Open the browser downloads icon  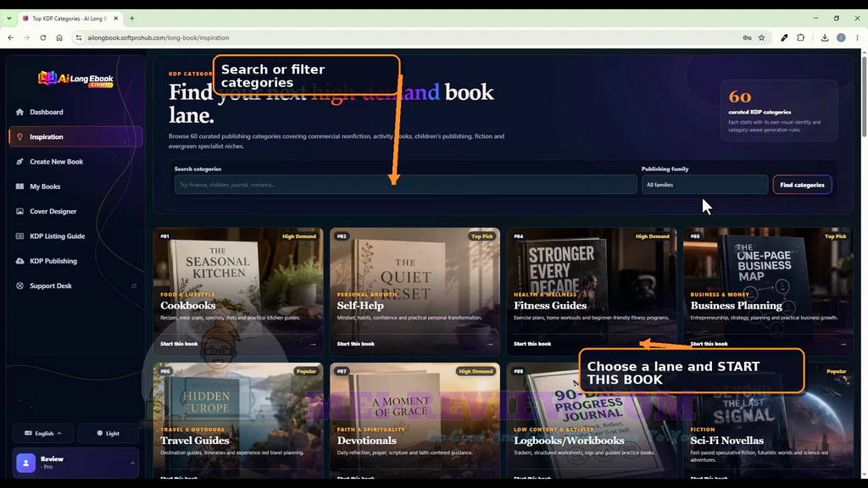coord(824,37)
